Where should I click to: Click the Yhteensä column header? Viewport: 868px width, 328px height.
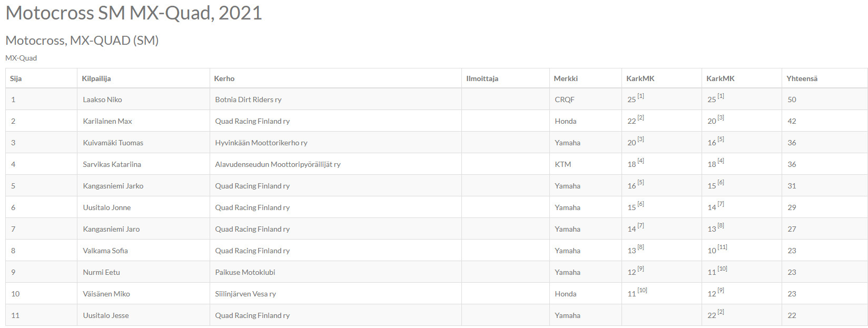point(802,78)
